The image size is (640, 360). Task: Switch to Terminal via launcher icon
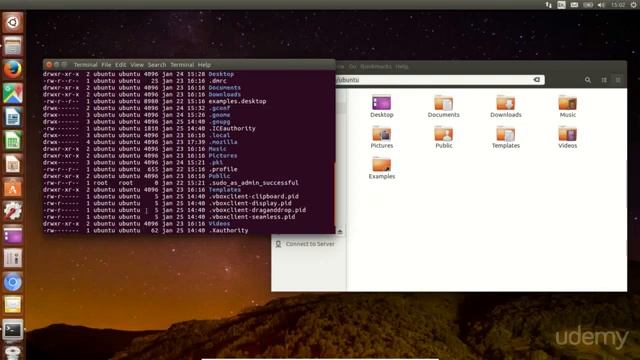(x=13, y=329)
